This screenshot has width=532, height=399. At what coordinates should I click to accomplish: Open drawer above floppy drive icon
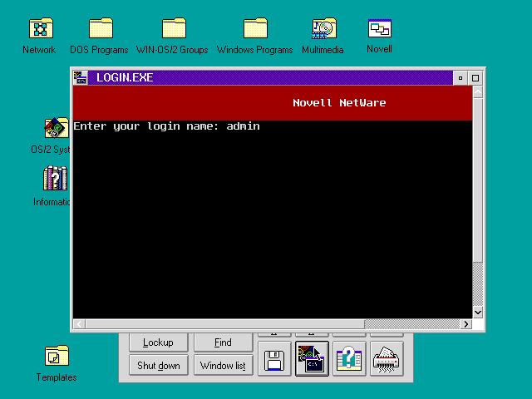pos(274,334)
